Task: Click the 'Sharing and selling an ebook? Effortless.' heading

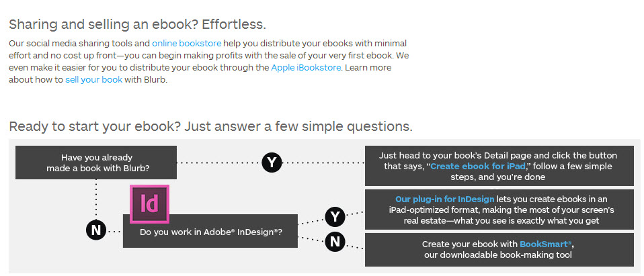Action: pos(137,25)
